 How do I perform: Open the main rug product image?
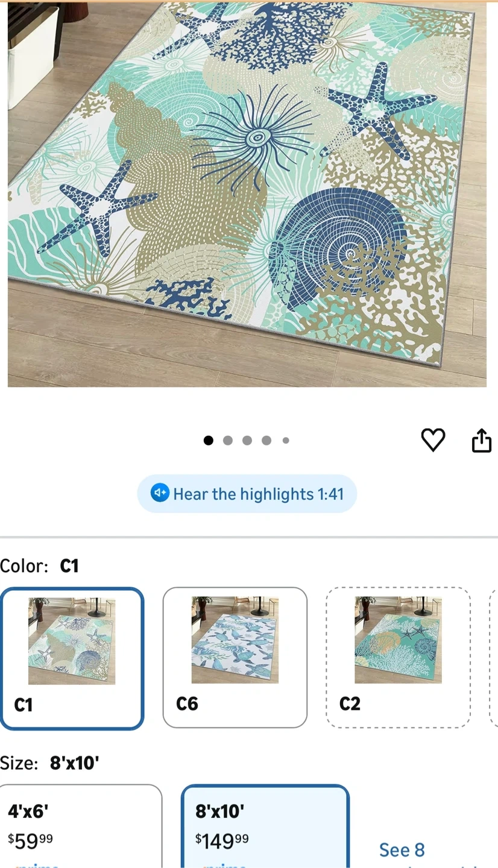247,194
